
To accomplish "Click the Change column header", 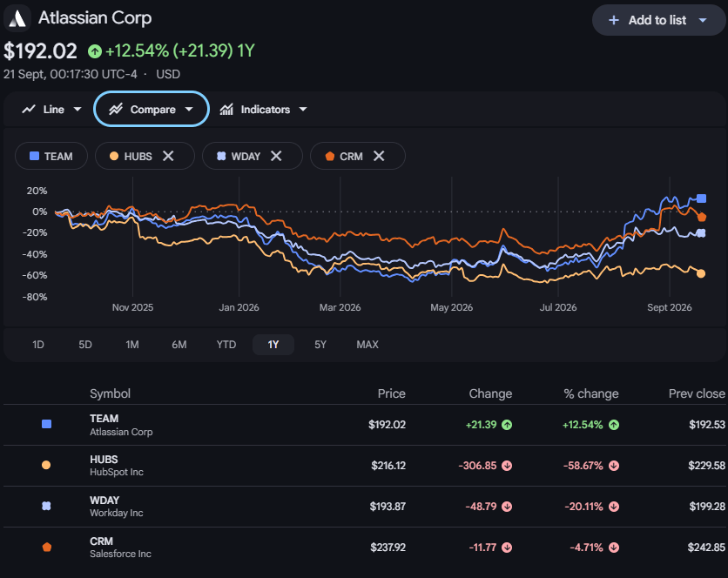I will coord(490,393).
